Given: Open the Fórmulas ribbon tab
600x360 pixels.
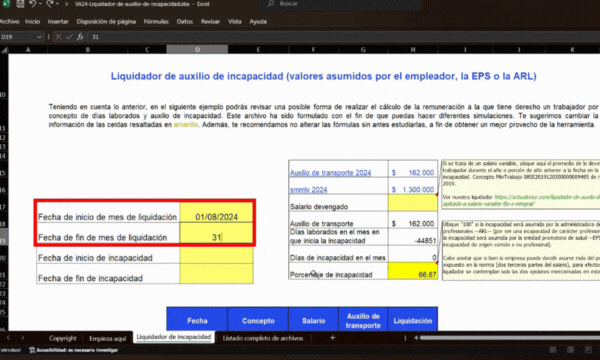Looking at the screenshot, I should pos(156,21).
